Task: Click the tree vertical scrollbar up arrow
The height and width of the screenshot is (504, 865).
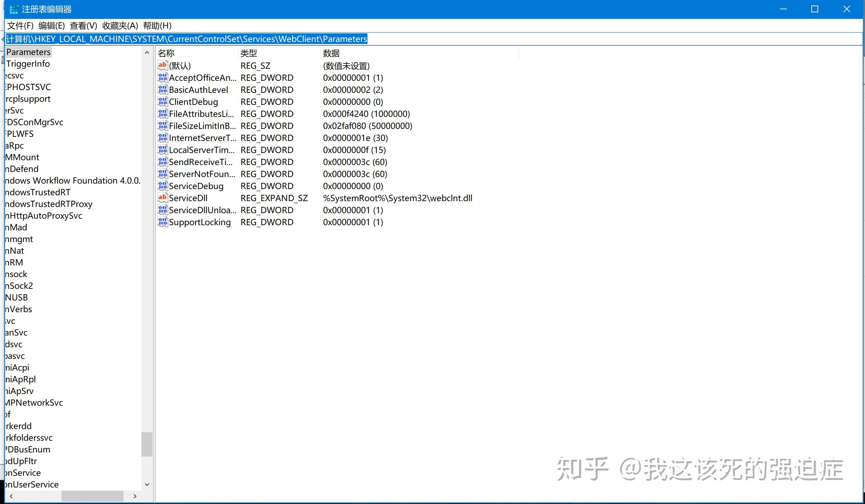Action: (147, 53)
